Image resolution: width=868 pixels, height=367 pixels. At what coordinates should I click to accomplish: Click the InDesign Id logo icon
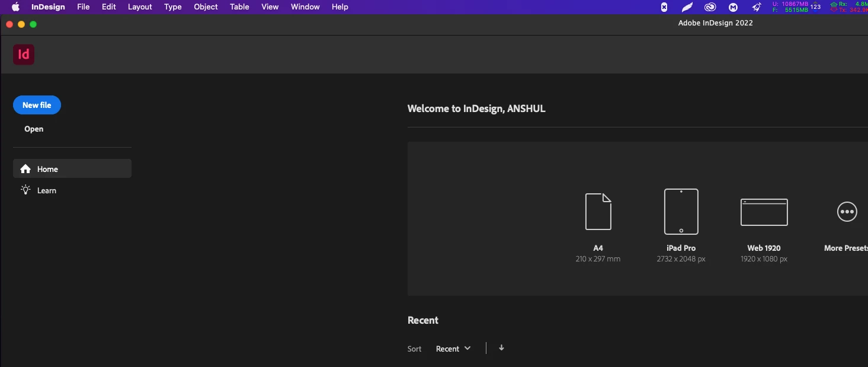pos(24,55)
